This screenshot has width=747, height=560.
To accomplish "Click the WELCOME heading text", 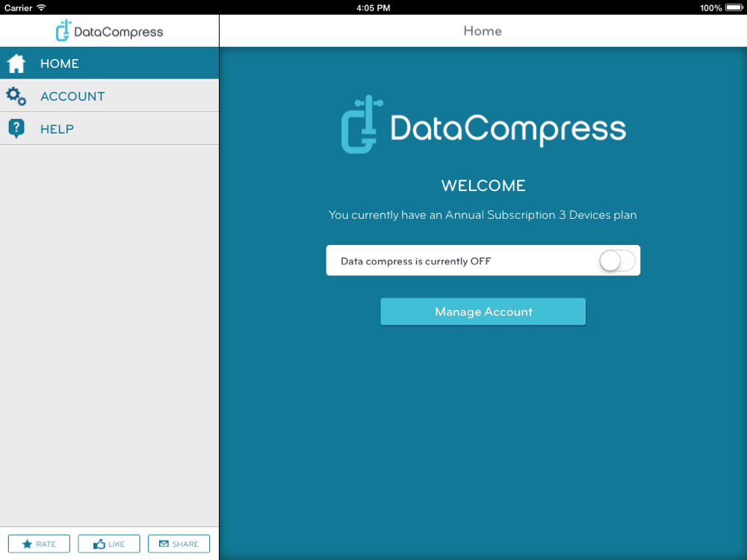I will pyautogui.click(x=483, y=185).
